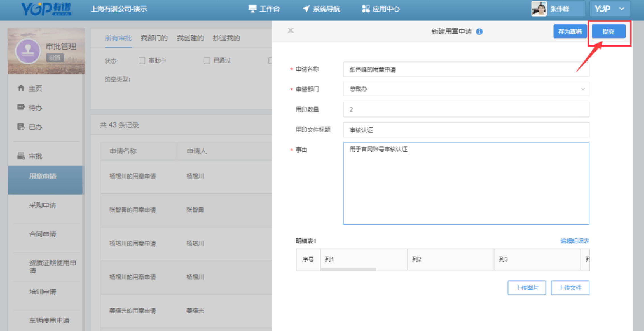The image size is (644, 331).
Task: Open 已办 items via its sidebar icon
Action: [21, 126]
